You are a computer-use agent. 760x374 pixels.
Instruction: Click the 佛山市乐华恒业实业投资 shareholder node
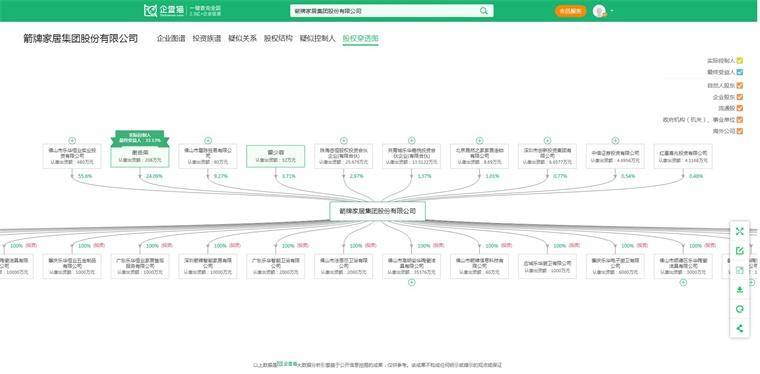(x=72, y=156)
